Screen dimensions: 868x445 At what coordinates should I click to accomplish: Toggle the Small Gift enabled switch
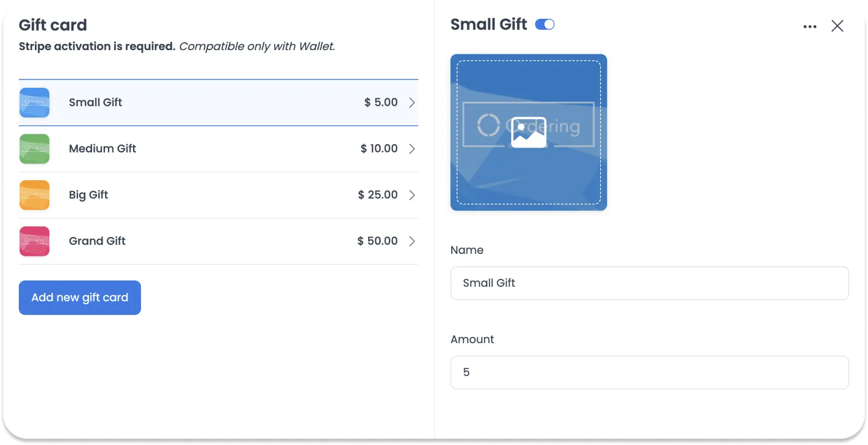point(545,25)
